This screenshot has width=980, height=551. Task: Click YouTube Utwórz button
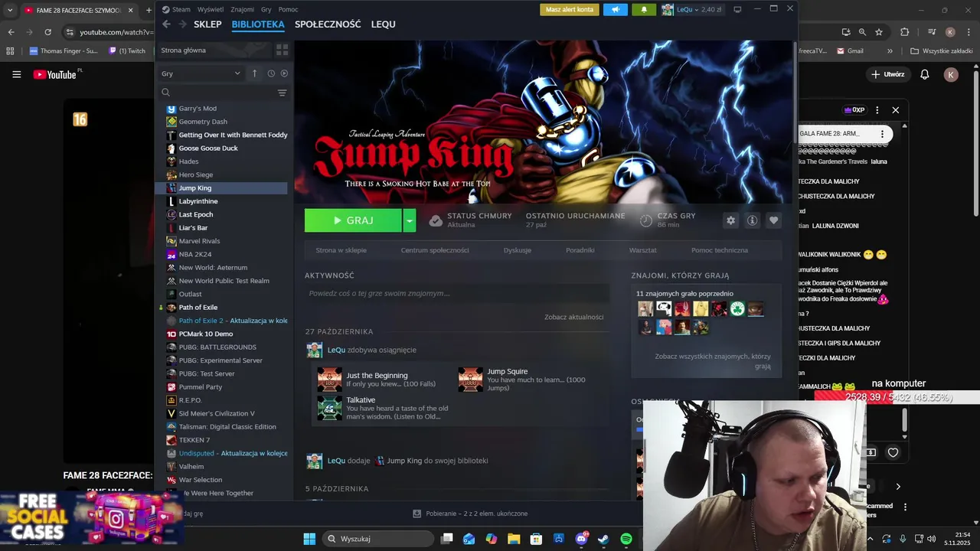(x=888, y=74)
